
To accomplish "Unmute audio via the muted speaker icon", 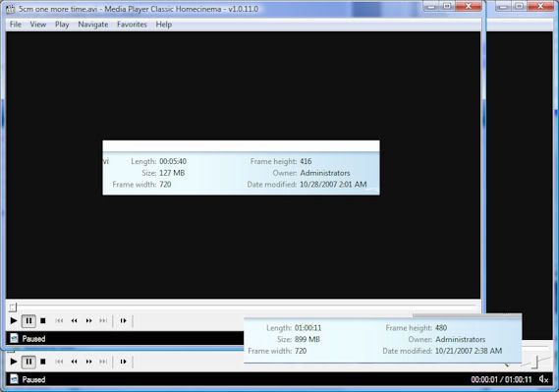I will (543, 379).
